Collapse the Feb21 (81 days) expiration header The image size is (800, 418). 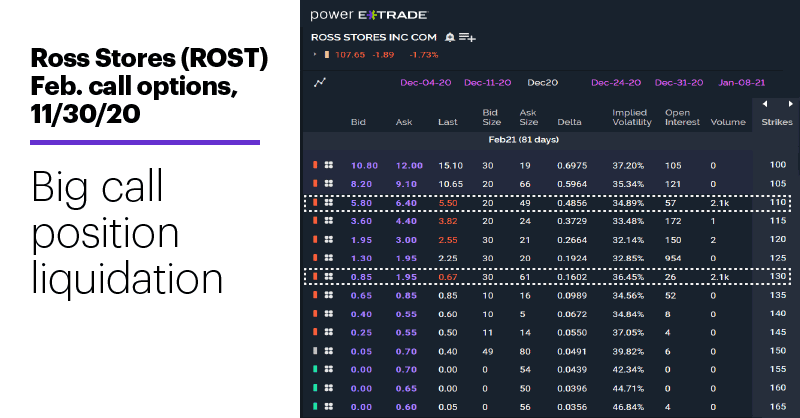[523, 139]
